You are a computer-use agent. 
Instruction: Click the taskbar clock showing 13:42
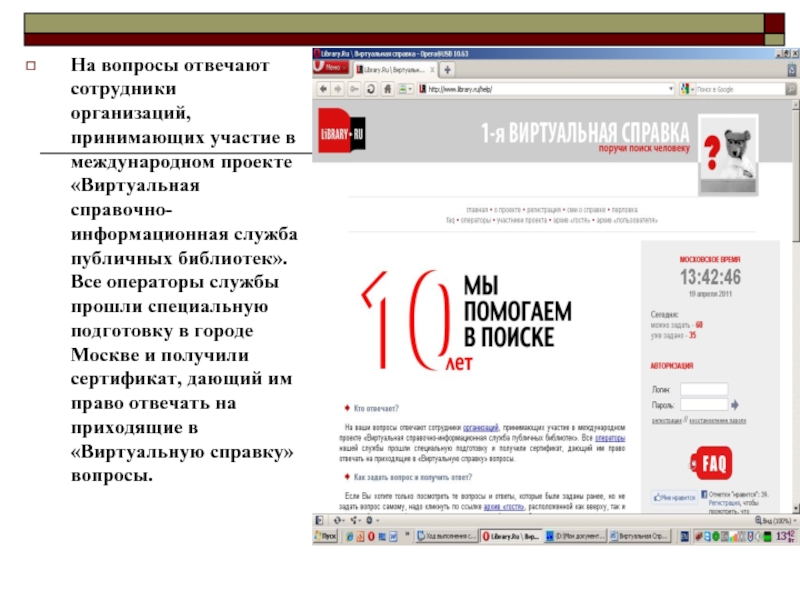click(785, 536)
